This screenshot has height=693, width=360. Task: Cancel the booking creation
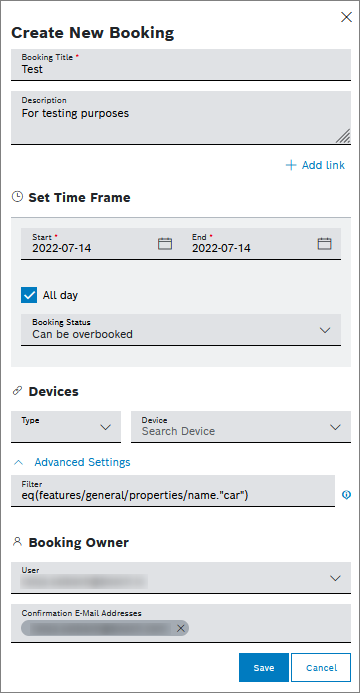(321, 667)
